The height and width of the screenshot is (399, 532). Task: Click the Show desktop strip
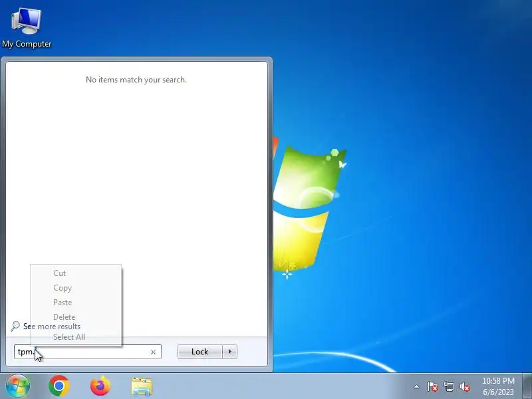[x=527, y=386]
